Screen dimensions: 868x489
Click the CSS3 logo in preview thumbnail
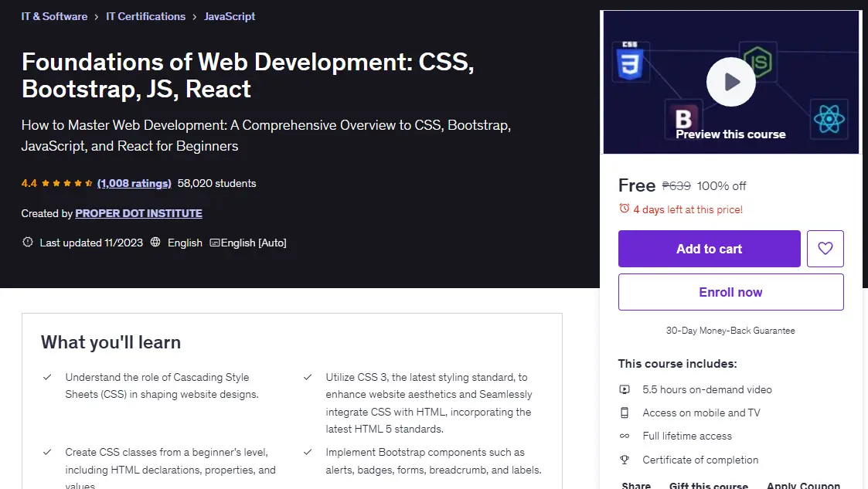(630, 61)
